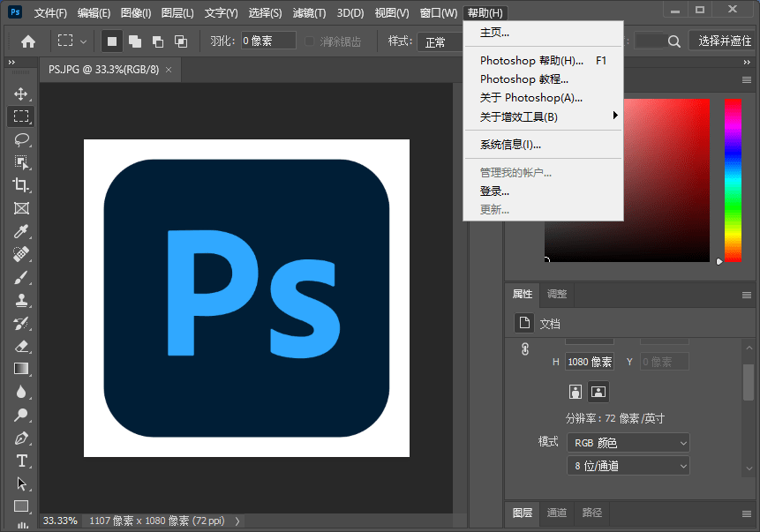Select the Path Selection tool
Viewport: 760px width, 532px height.
tap(21, 483)
